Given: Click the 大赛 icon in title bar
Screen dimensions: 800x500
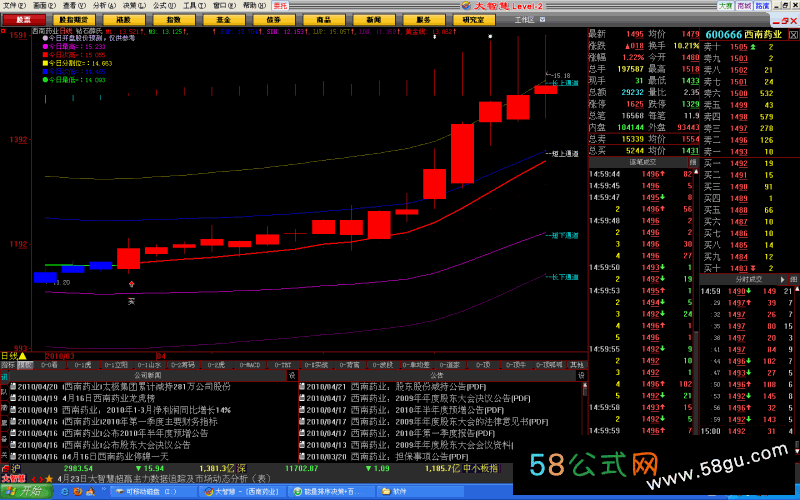Looking at the screenshot, I should click(725, 6).
